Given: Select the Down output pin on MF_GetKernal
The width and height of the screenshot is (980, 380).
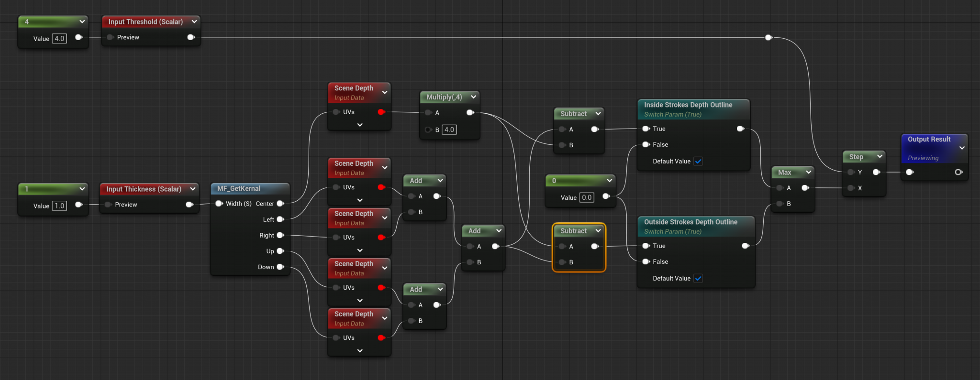Looking at the screenshot, I should point(280,267).
